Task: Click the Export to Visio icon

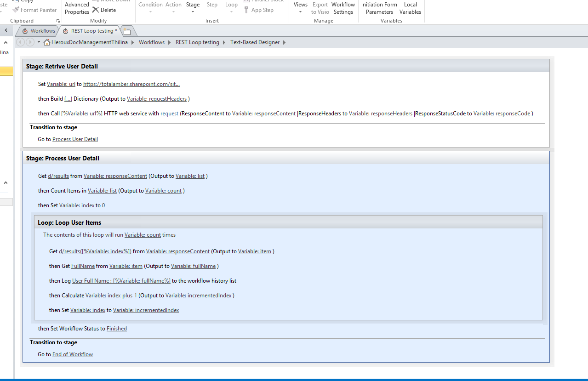Action: [x=320, y=8]
